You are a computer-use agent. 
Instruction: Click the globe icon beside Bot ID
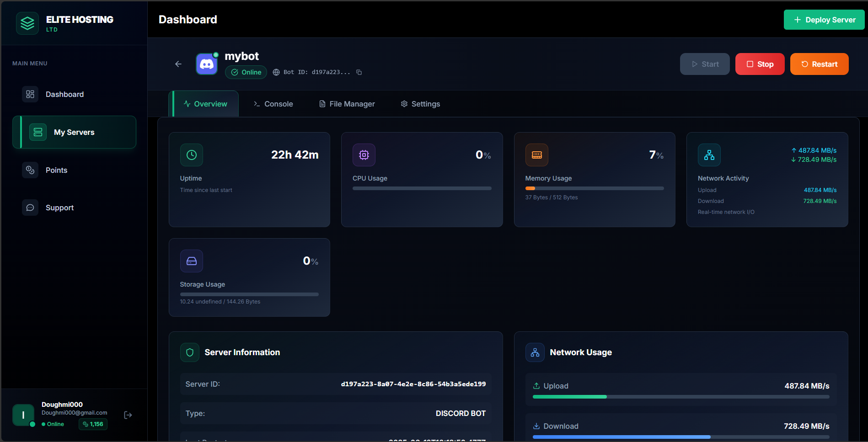point(276,72)
